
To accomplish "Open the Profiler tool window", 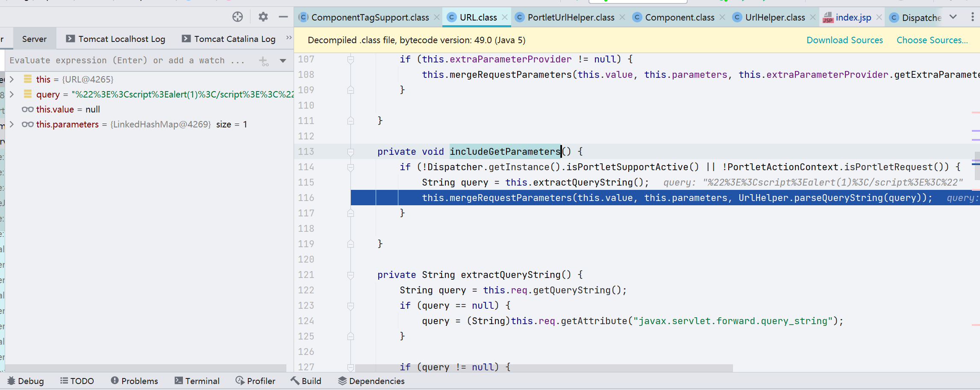I will tap(256, 381).
